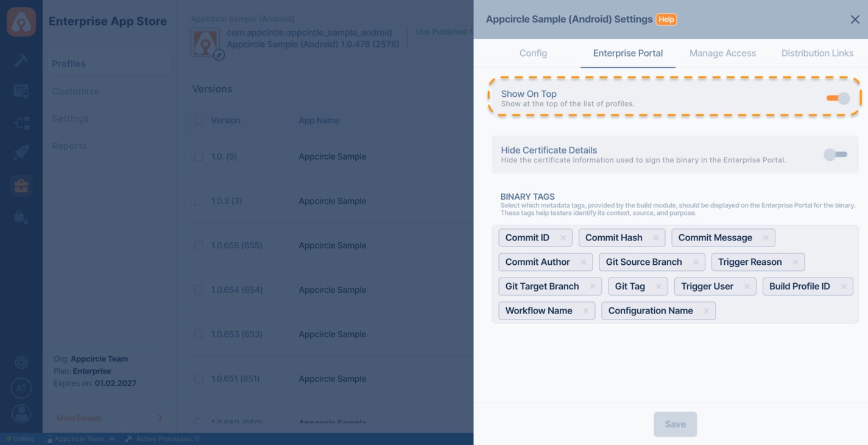Check the checkbox for version 1.0.655
Image resolution: width=868 pixels, height=445 pixels.
click(199, 245)
